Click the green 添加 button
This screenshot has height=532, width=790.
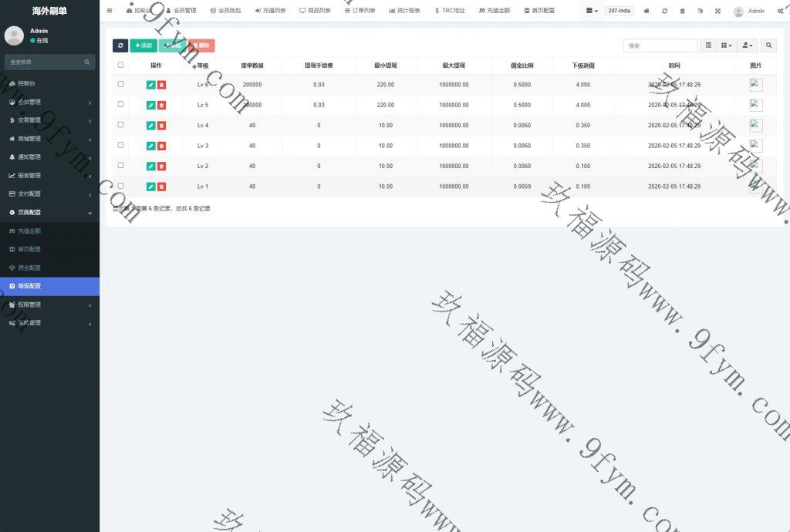[x=143, y=45]
